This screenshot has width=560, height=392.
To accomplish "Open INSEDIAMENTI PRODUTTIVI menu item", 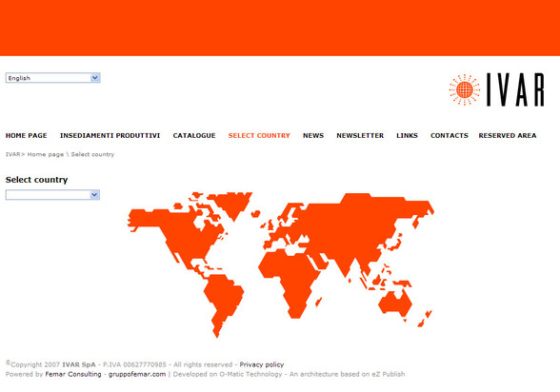I will tap(110, 135).
